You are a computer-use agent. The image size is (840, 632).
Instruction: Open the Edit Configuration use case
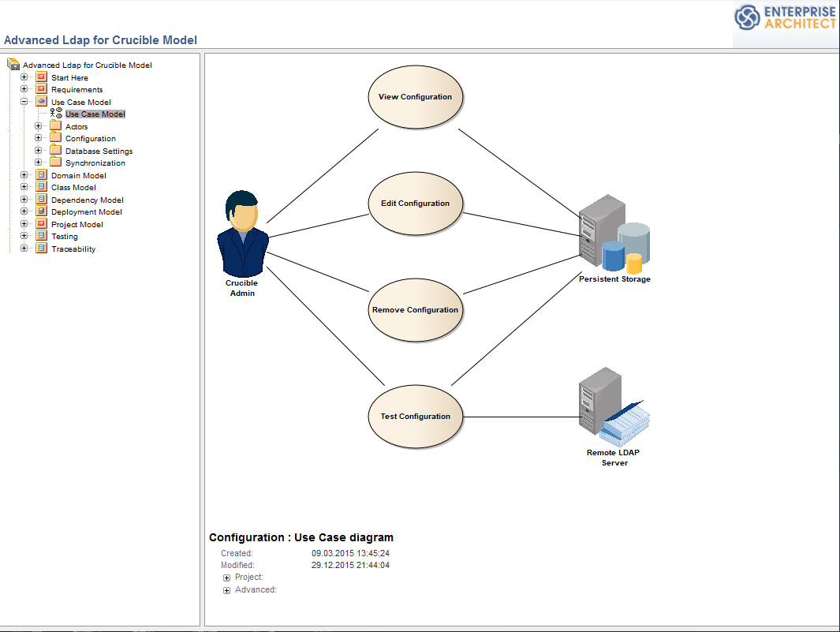click(x=415, y=204)
